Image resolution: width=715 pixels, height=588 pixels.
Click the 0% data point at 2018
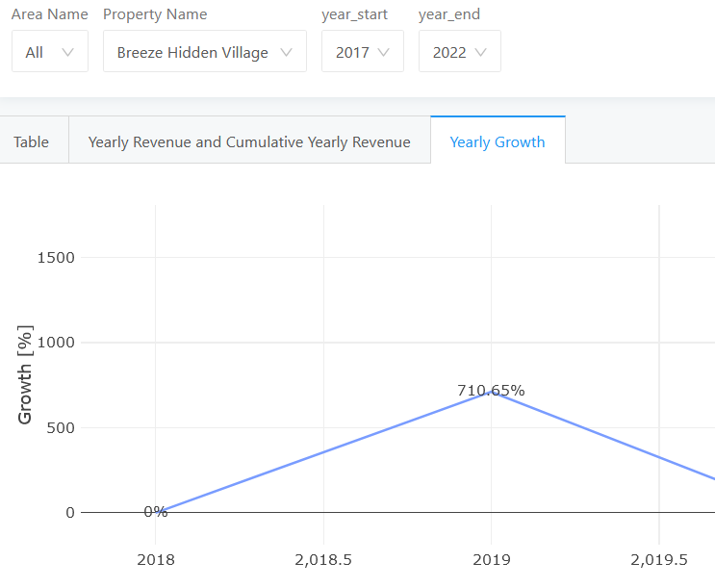[156, 512]
